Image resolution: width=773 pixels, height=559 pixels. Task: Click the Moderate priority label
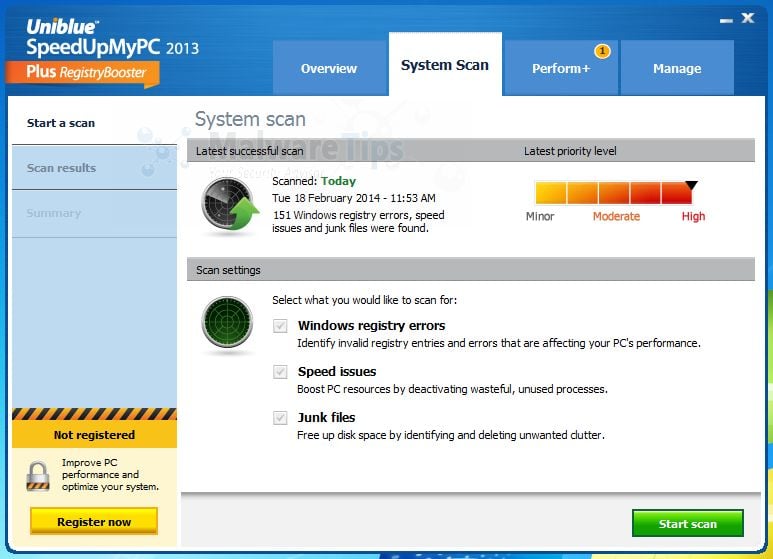point(616,216)
